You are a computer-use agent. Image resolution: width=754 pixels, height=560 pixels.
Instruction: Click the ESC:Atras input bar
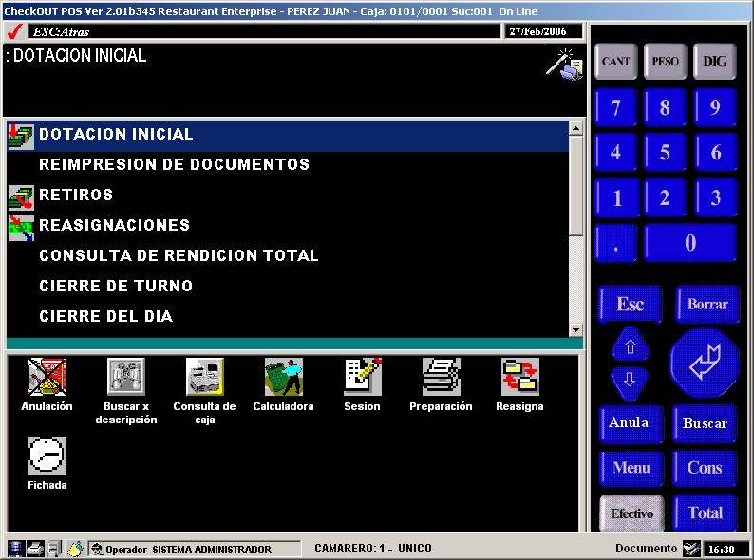point(265,31)
